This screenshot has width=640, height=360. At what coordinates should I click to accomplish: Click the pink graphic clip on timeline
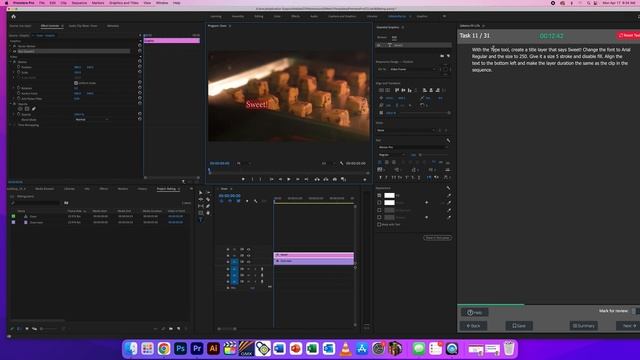click(x=313, y=255)
